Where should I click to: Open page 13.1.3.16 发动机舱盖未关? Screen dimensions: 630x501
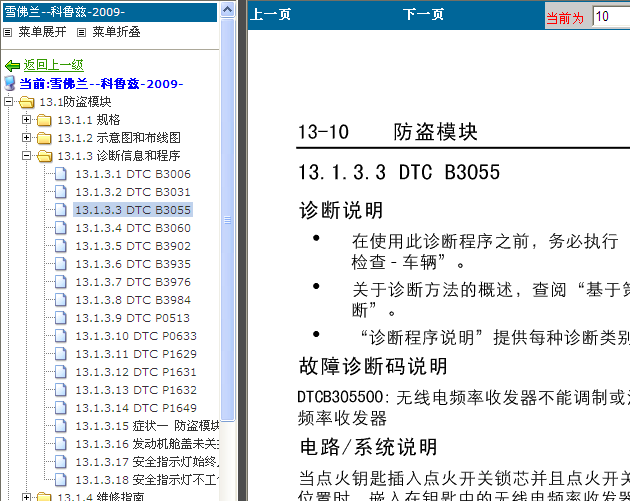(147, 444)
